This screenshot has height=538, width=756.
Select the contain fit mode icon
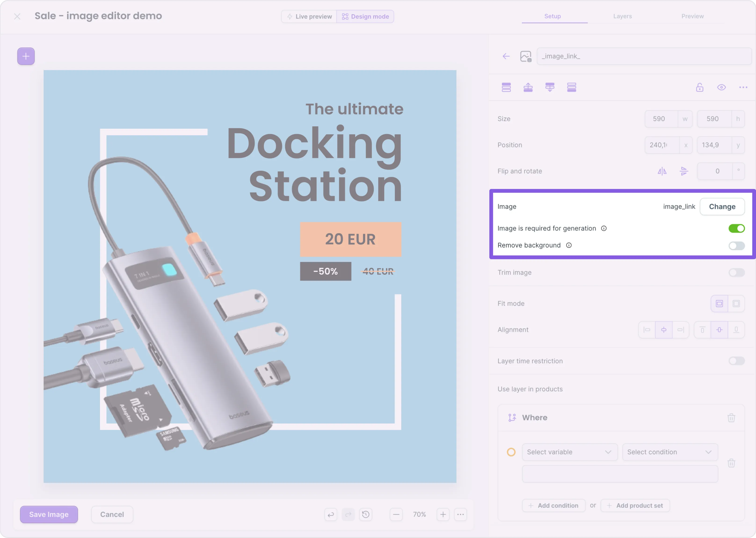[719, 303]
